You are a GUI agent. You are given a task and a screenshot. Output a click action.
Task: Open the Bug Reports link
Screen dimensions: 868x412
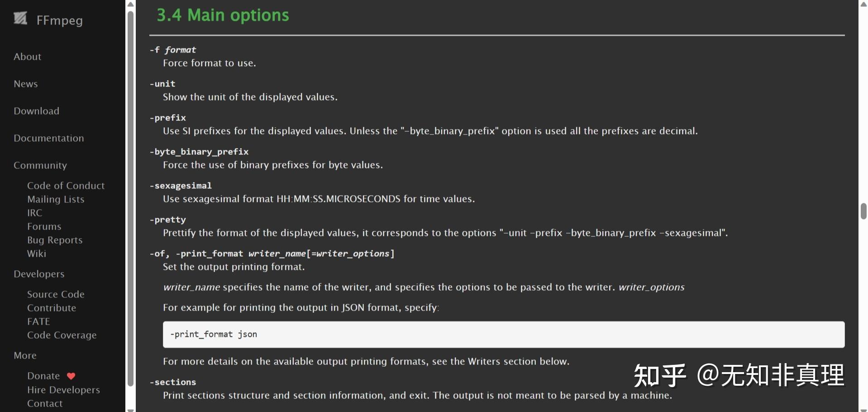[55, 240]
